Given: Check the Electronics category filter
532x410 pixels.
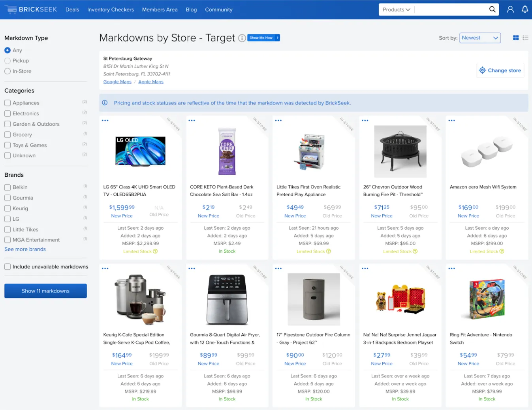Looking at the screenshot, I should pos(7,113).
